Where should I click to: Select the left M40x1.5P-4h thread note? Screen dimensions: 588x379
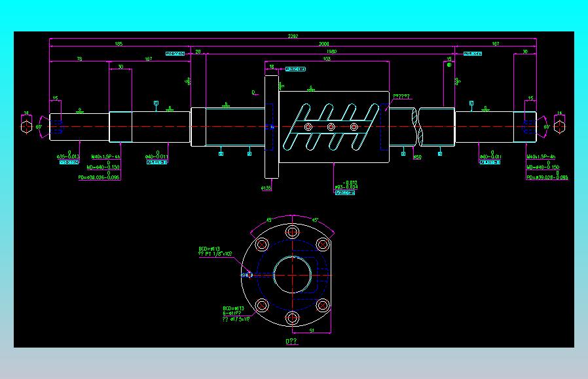pyautogui.click(x=106, y=157)
